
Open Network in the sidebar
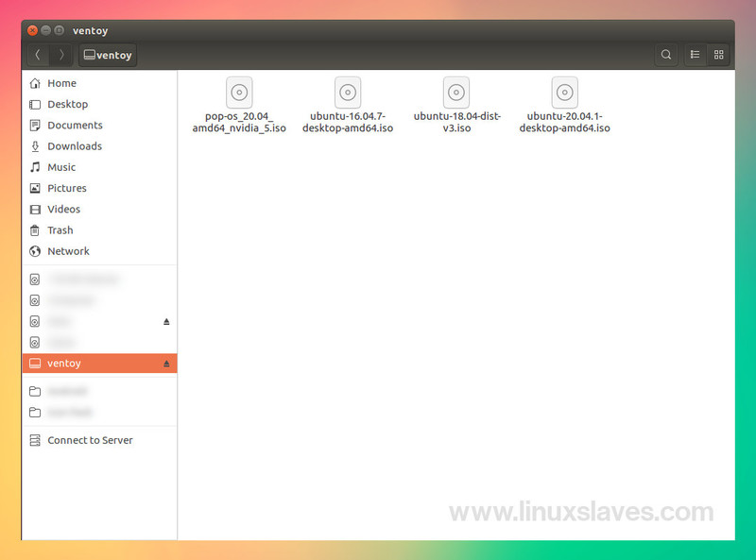99,251
